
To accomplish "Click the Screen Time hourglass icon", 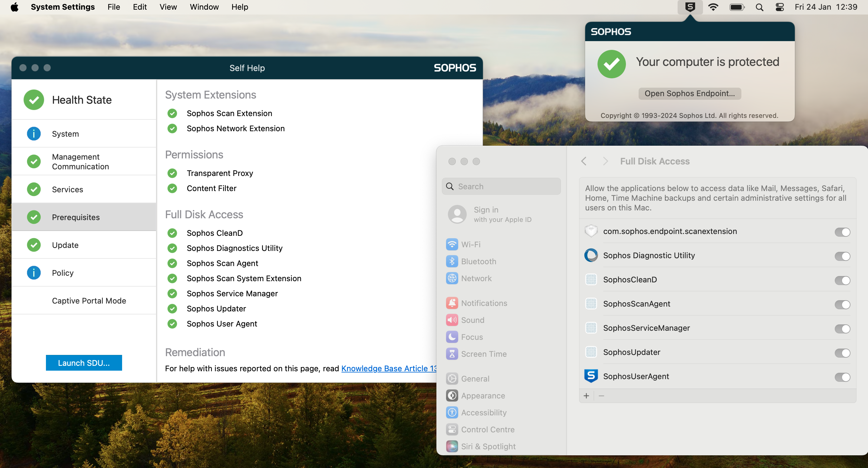I will click(452, 354).
